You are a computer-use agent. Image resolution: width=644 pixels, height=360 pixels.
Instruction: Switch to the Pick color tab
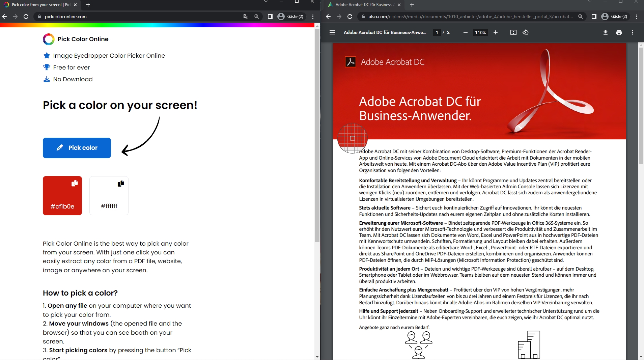click(37, 5)
